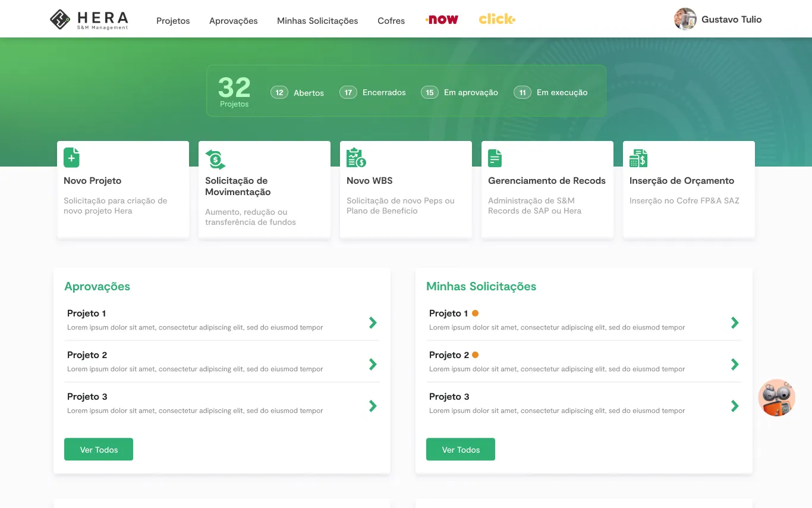Open Projeto 2 arrow in Minhas Solicitações
This screenshot has height=508, width=812.
[735, 364]
